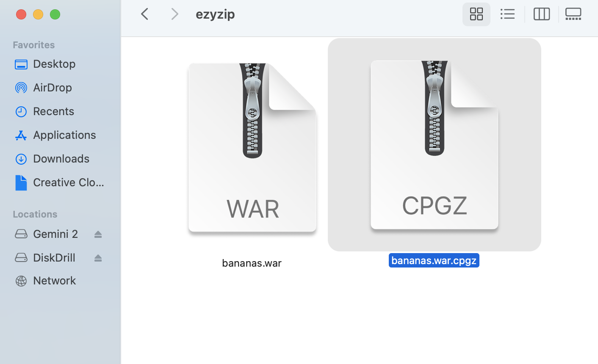Select the bananas.war archive file
Image resolution: width=598 pixels, height=364 pixels.
click(x=252, y=148)
